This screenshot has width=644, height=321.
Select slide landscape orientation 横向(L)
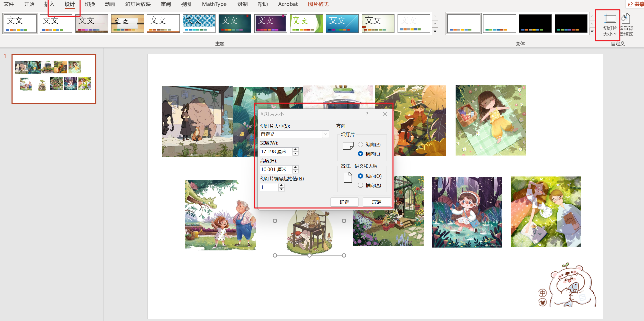pyautogui.click(x=360, y=154)
